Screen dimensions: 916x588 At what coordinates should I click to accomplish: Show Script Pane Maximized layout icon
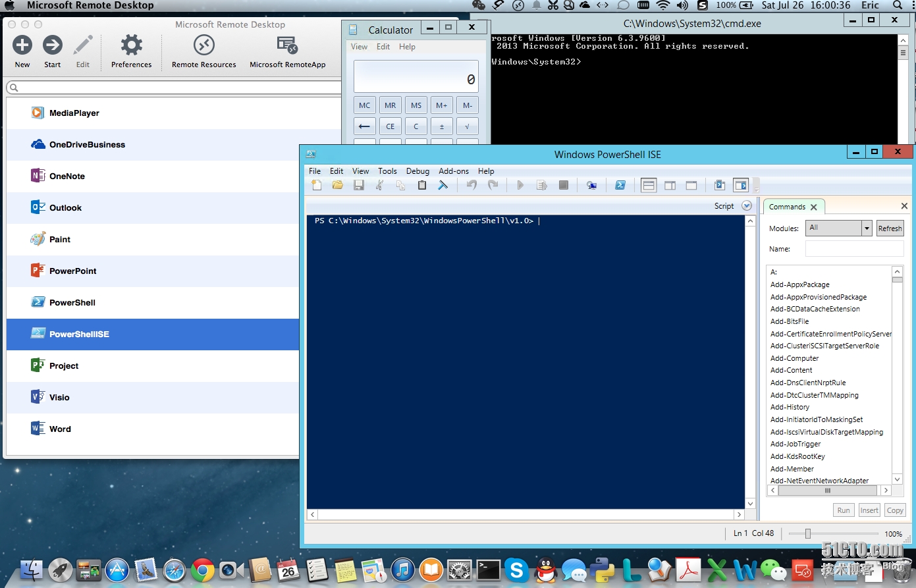[691, 186]
